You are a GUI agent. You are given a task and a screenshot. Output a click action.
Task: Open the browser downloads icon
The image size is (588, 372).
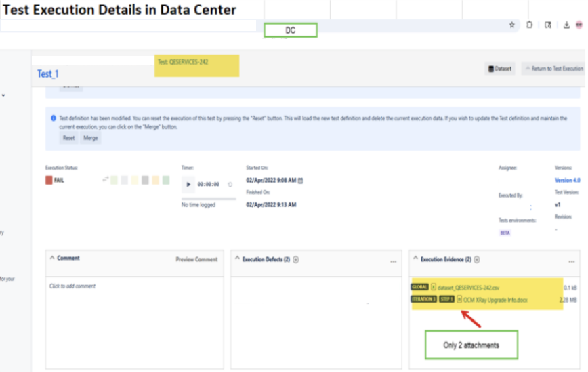point(566,25)
